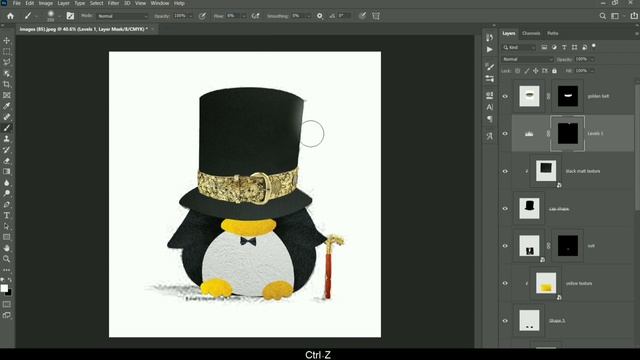Select the Move tool

[7, 40]
